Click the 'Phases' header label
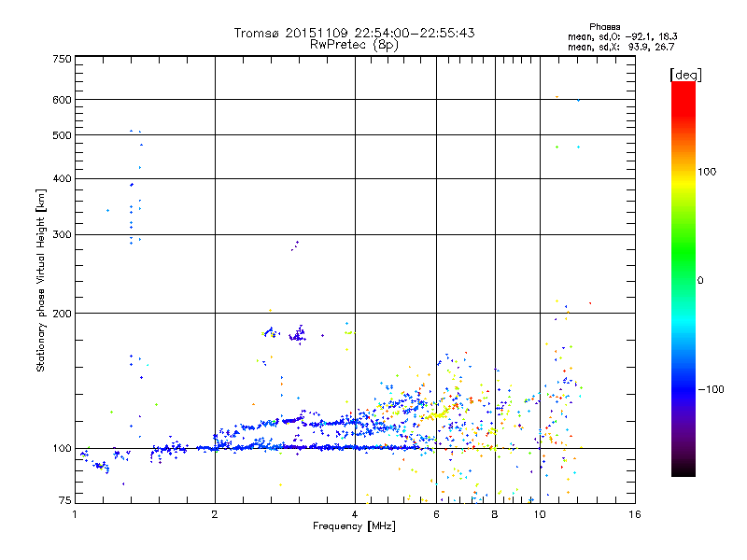Viewport: 747px width, 560px height. pyautogui.click(x=604, y=27)
